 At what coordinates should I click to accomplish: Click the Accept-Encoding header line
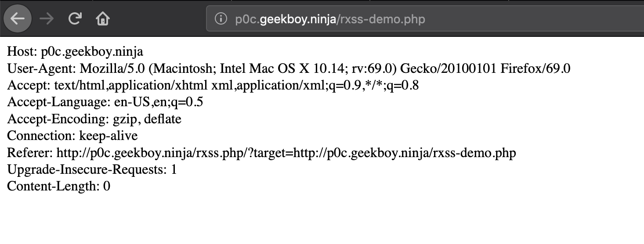tap(94, 119)
